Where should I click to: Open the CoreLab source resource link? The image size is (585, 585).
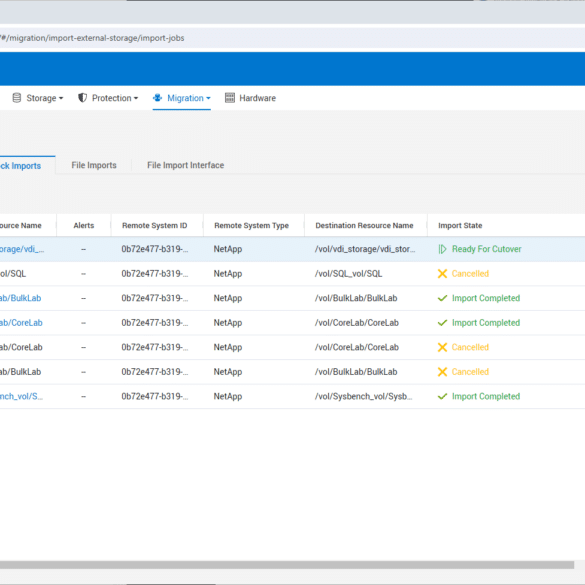coord(21,323)
